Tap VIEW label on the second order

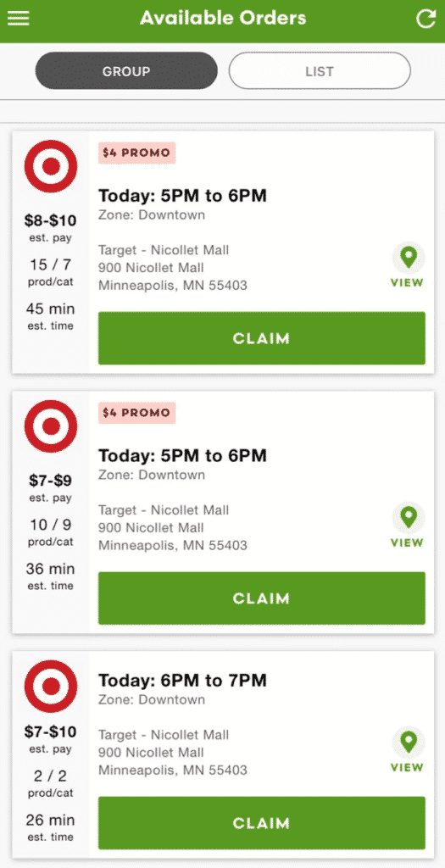(407, 543)
